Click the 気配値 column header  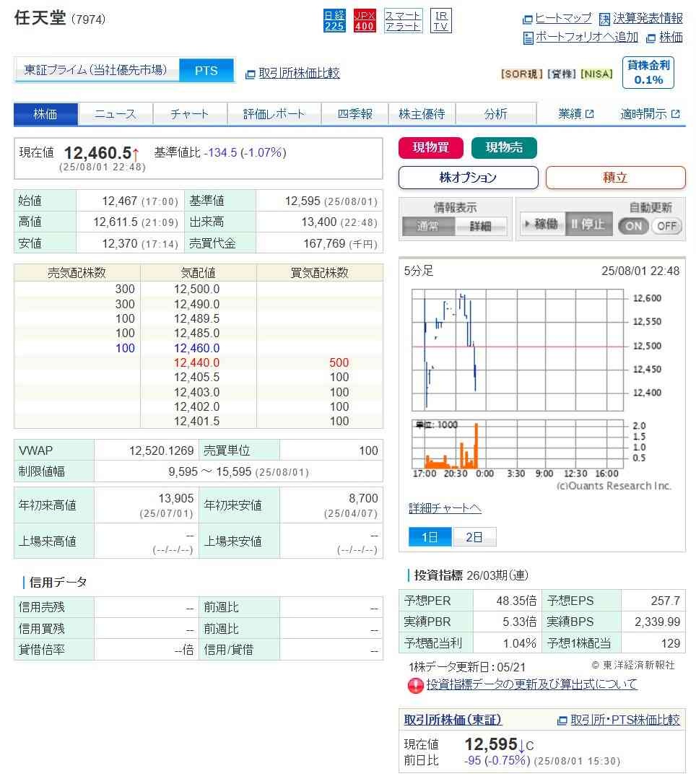[x=198, y=272]
